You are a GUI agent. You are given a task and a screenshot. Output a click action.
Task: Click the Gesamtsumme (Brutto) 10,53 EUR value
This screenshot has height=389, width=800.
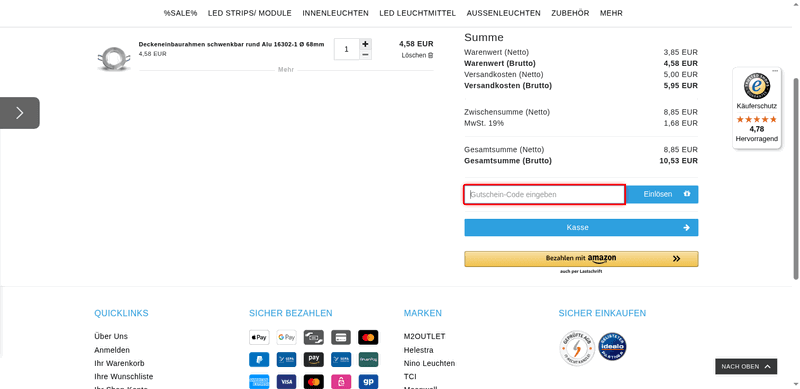pos(678,161)
